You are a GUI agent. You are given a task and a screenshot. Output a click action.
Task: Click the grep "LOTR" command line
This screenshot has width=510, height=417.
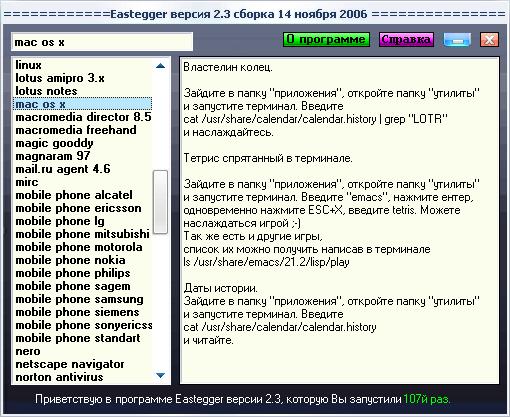pos(315,119)
